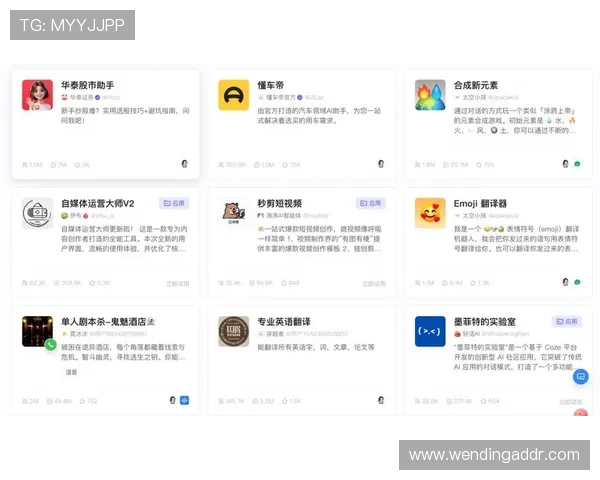Click the star favorites count on 懂车帝 card
The image size is (600, 480).
click(x=291, y=165)
